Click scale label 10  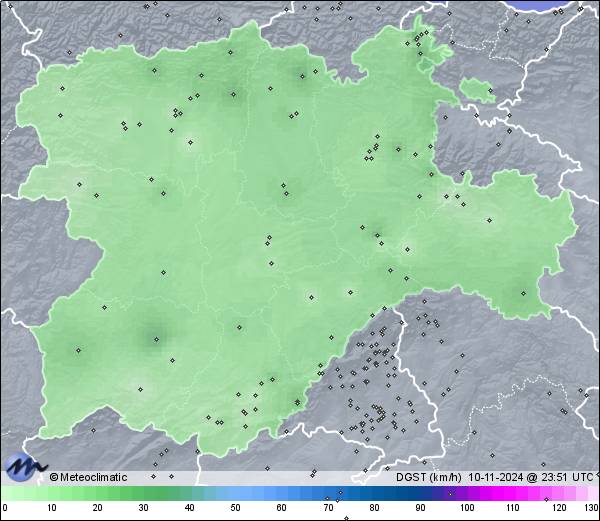(52, 508)
